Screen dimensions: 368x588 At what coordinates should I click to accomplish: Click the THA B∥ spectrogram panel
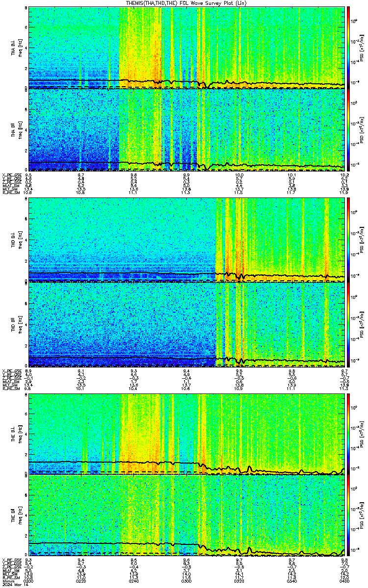pos(186,130)
